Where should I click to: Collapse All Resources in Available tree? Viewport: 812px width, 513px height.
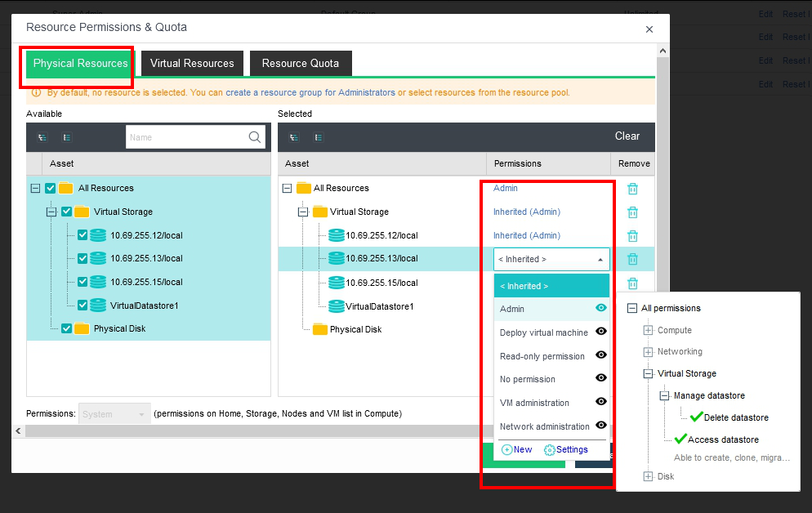coord(35,189)
